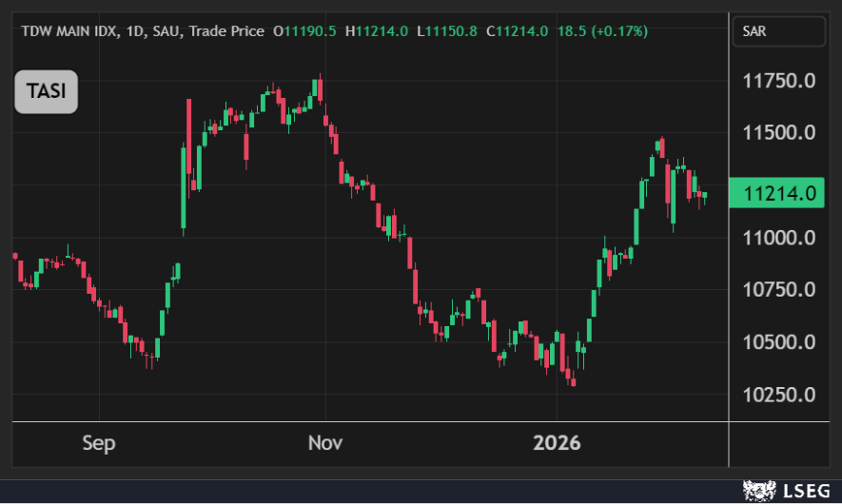
Task: Click the Trade Price field label
Action: point(226,31)
